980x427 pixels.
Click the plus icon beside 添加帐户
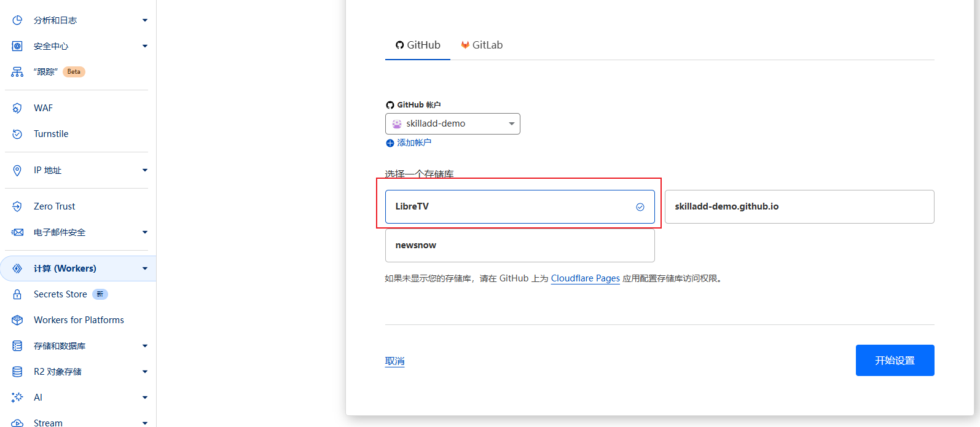[x=390, y=143]
